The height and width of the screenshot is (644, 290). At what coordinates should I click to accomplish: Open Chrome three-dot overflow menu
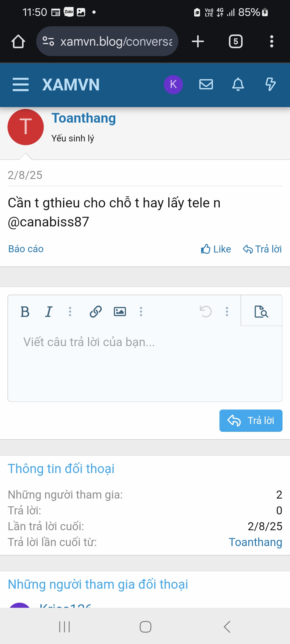(272, 42)
